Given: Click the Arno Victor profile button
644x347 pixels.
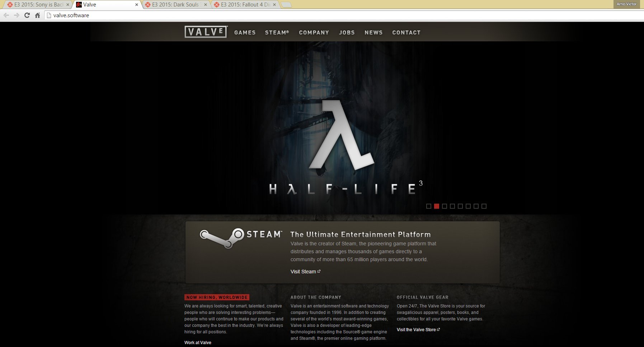Looking at the screenshot, I should (x=626, y=4).
